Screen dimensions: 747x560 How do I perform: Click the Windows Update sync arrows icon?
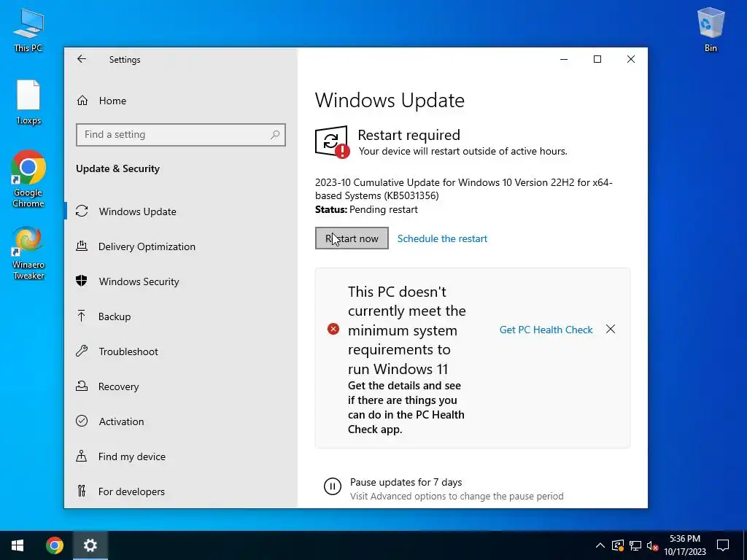(82, 211)
